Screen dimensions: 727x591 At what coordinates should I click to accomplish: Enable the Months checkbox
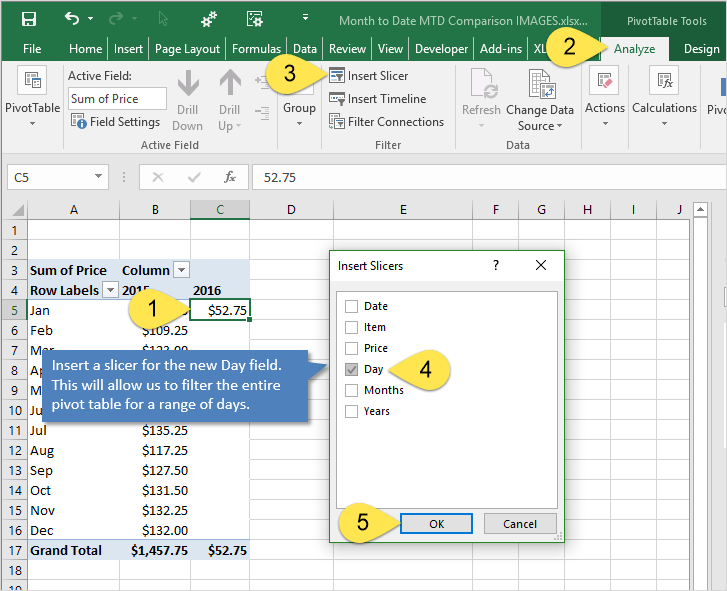tap(351, 390)
